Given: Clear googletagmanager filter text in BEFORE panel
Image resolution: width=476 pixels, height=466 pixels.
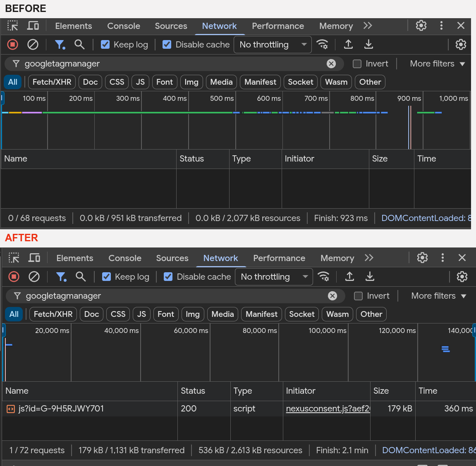Looking at the screenshot, I should pyautogui.click(x=331, y=64).
